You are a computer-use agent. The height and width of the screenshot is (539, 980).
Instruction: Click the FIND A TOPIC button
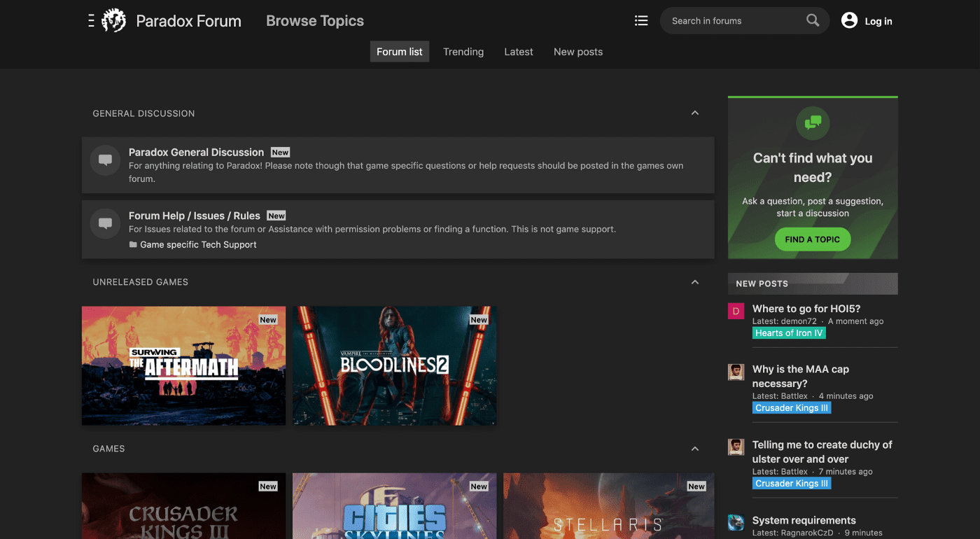point(813,239)
